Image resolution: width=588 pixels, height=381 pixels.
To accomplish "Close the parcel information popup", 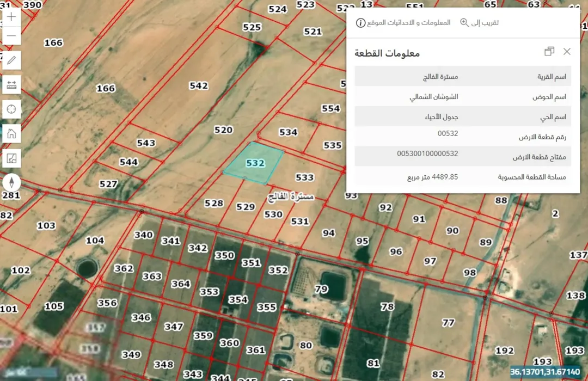I will [x=567, y=51].
